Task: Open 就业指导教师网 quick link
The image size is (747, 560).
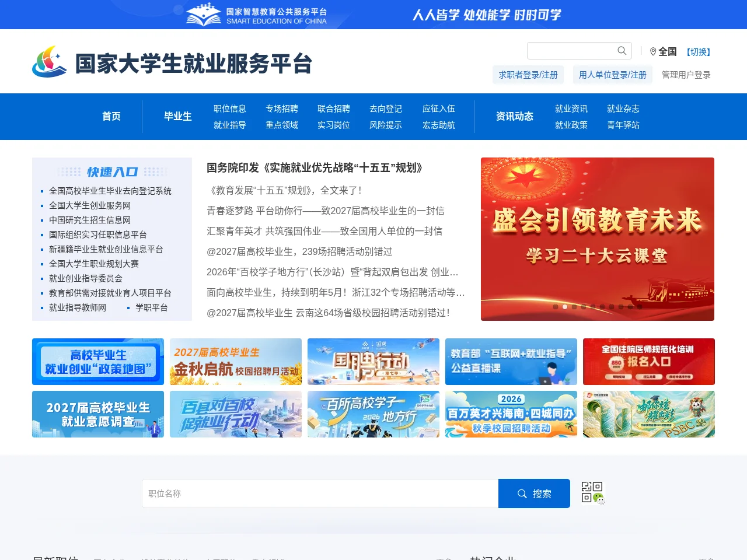Action: pos(78,307)
